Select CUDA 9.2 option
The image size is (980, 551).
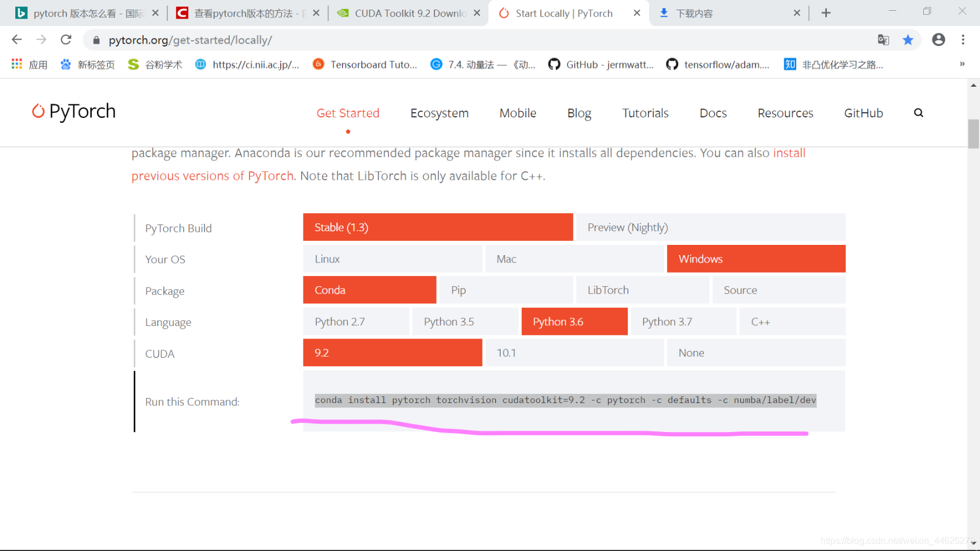[392, 353]
